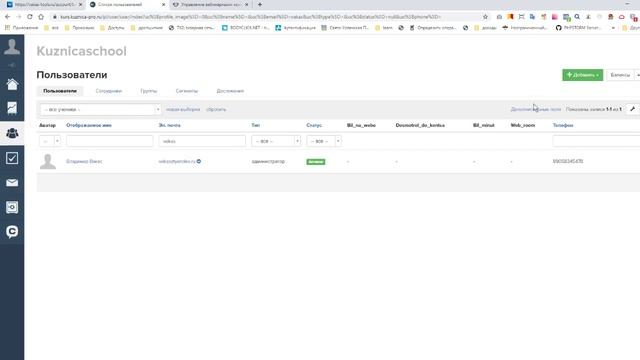Screen dimensions: 640x360
Task: Open the home icon in sidebar
Action: (x=12, y=84)
